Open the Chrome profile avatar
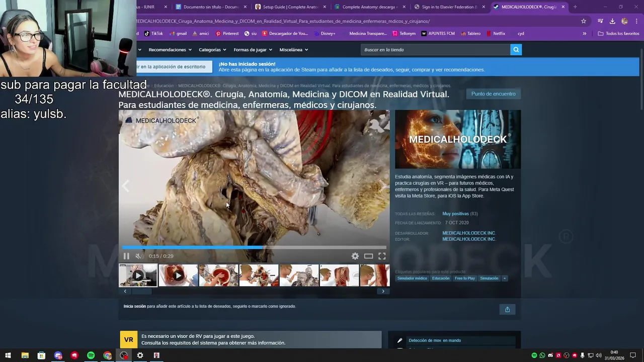 pyautogui.click(x=624, y=21)
